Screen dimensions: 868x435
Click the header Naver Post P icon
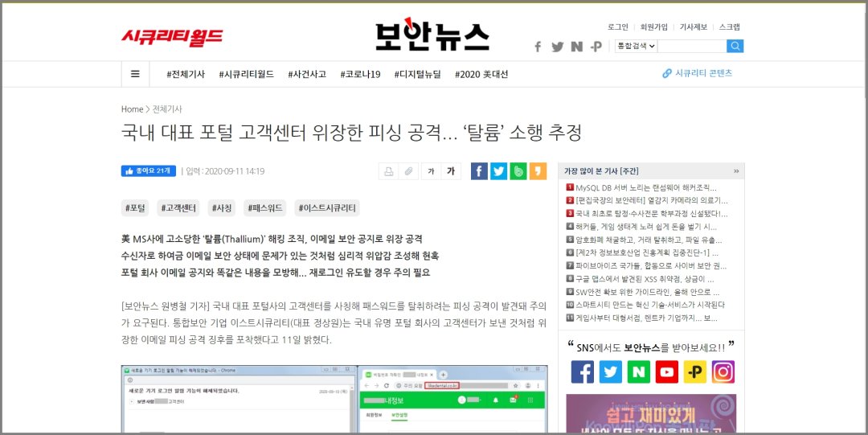596,47
